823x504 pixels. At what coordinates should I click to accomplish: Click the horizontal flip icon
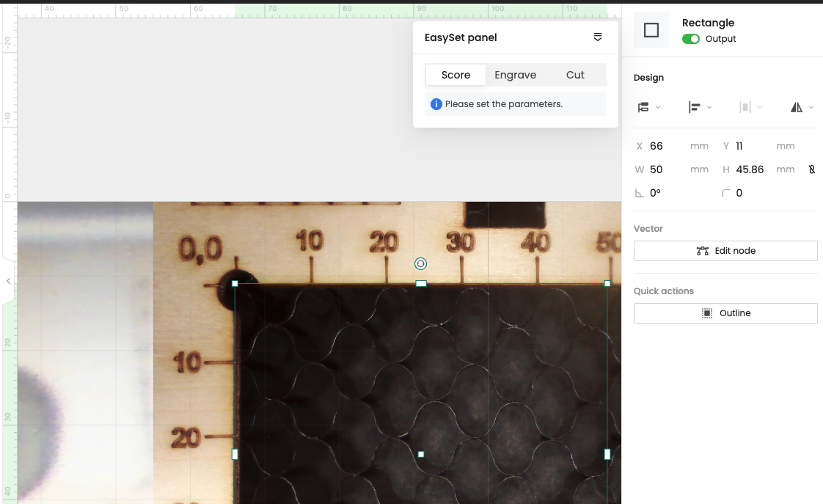797,107
